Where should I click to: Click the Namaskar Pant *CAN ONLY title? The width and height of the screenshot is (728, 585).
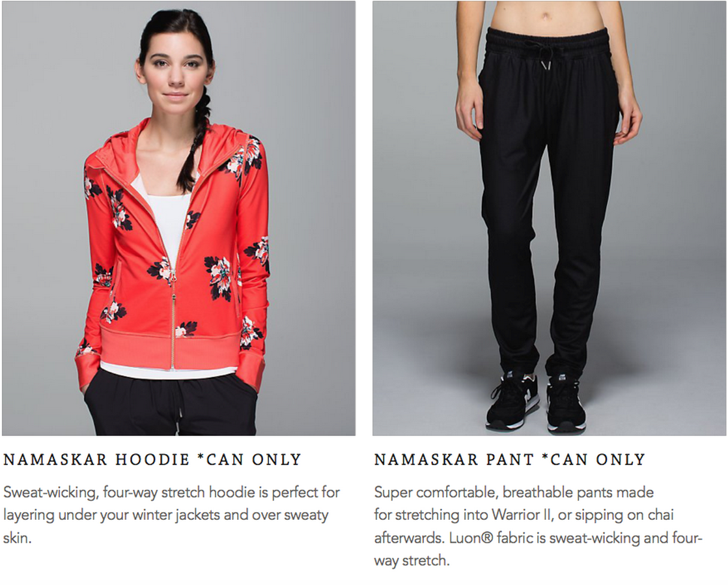click(x=510, y=459)
